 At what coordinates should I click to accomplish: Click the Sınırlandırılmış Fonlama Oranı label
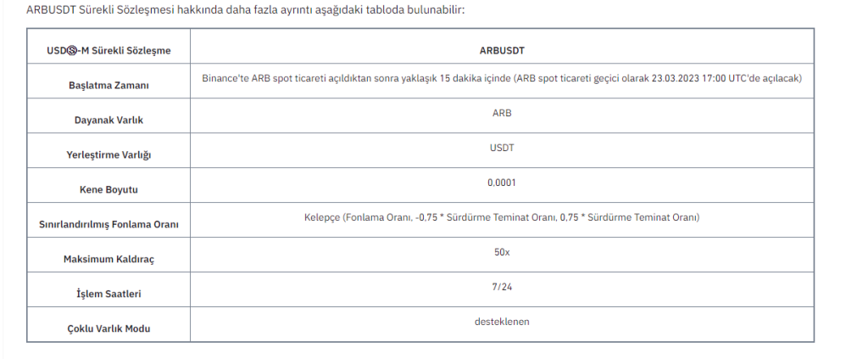[x=108, y=224]
